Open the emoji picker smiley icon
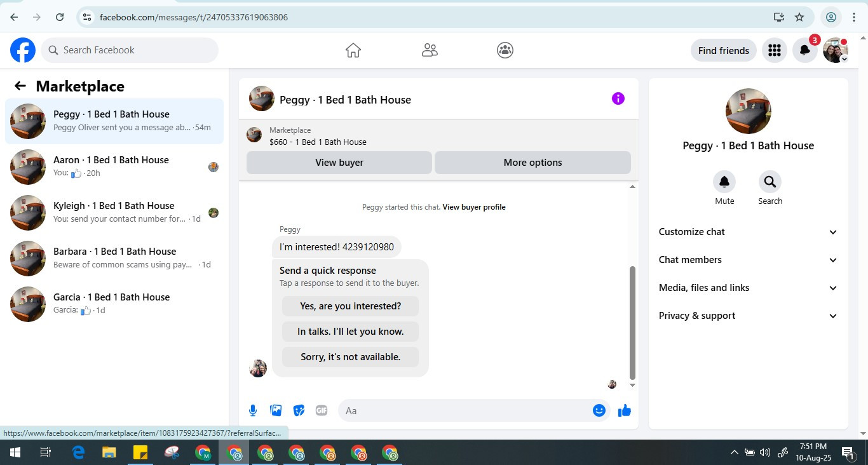The width and height of the screenshot is (868, 465). (x=599, y=410)
